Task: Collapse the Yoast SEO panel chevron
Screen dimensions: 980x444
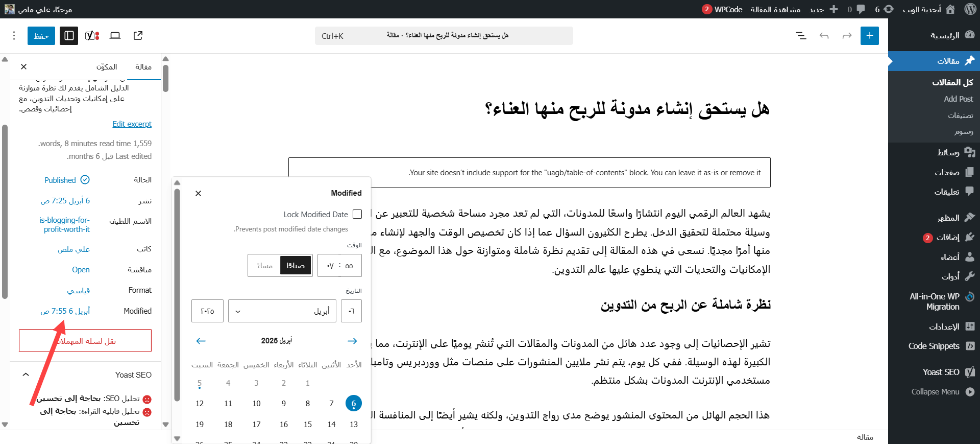Action: pyautogui.click(x=26, y=375)
